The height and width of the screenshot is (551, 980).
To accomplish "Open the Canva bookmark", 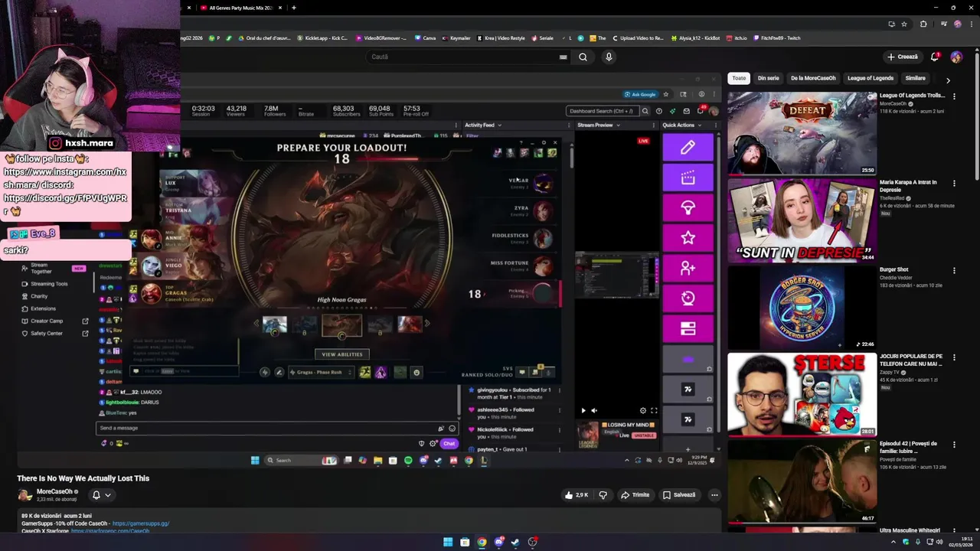I will (426, 37).
